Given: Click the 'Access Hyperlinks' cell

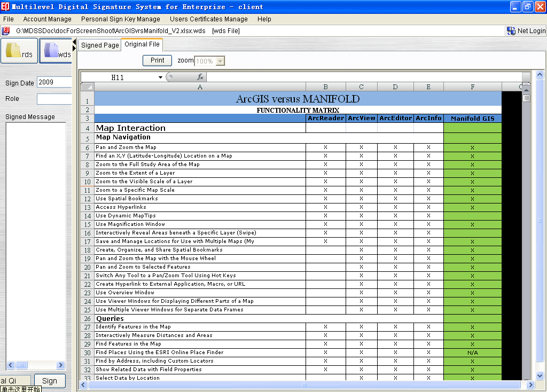Looking at the screenshot, I should [200, 207].
